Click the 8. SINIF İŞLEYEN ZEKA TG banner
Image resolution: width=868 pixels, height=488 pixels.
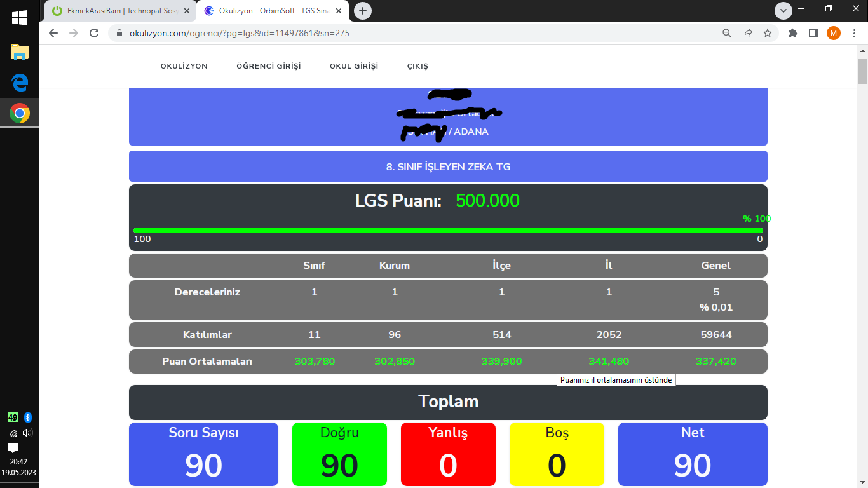[x=448, y=166]
